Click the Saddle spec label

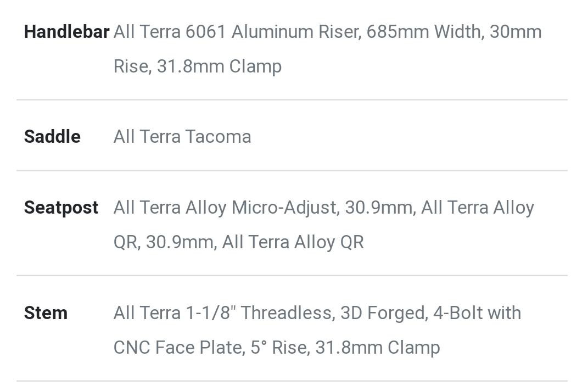52,137
